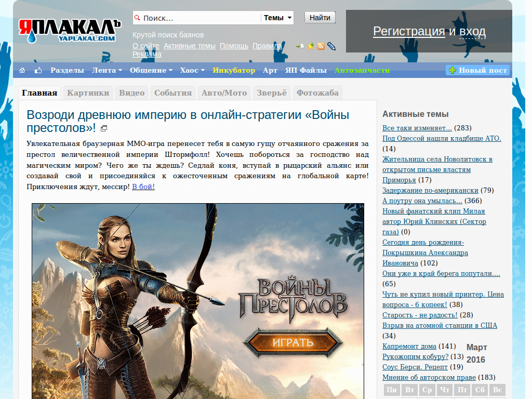Switch to the Главная tab
Screen dimensions: 532x399
(39, 93)
